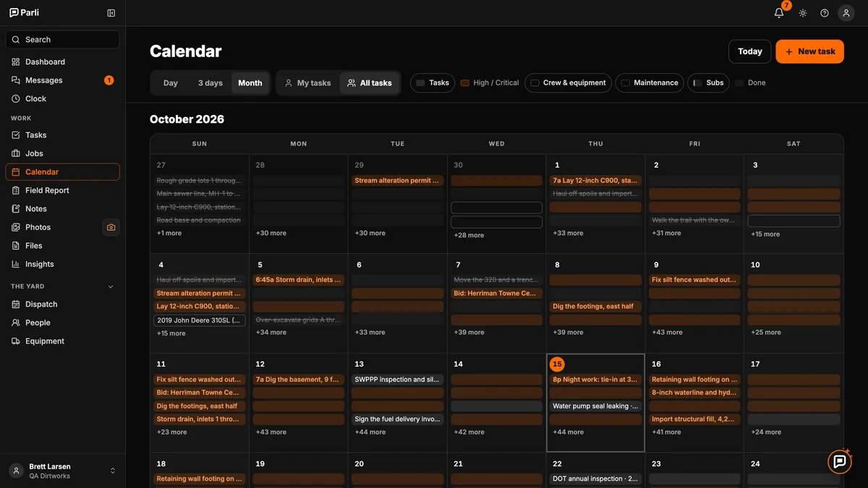
Task: Click the camera icon beside Photos
Action: [x=111, y=227]
